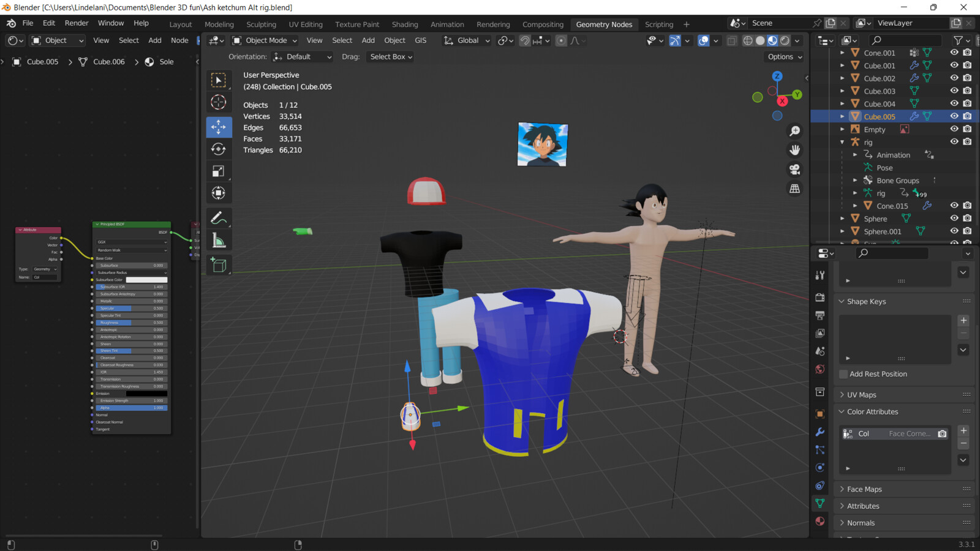Activate the 3D Cursor tool
Screen dimensions: 980x551
[219, 102]
